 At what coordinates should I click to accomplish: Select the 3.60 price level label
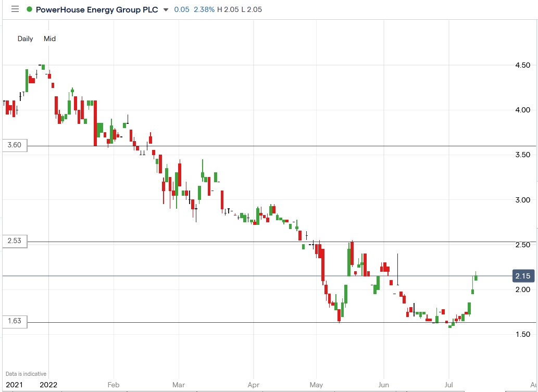pos(14,145)
